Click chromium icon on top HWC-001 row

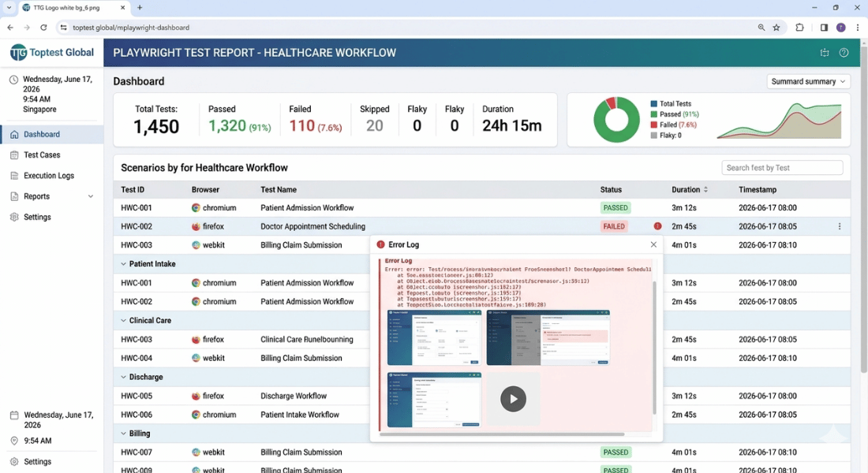[x=196, y=208]
